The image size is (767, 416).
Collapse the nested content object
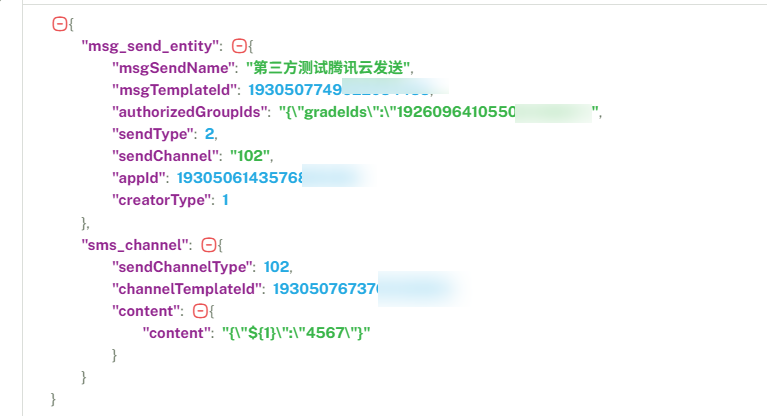[200, 311]
